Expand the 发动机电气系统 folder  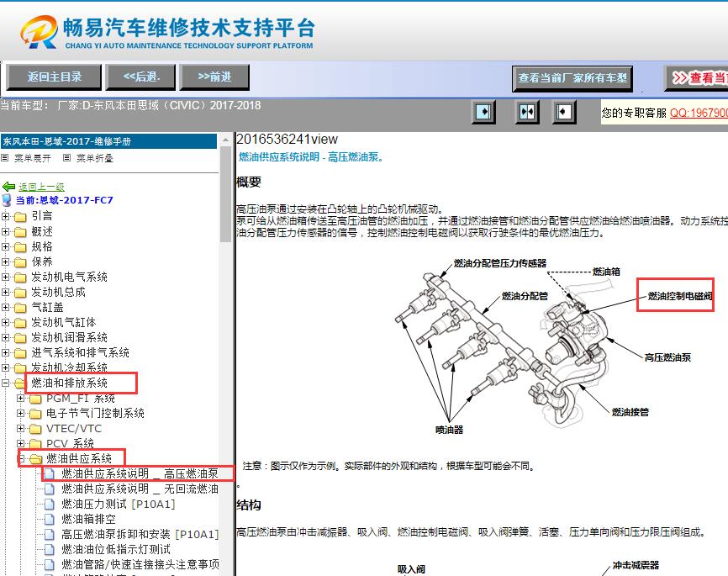6,277
